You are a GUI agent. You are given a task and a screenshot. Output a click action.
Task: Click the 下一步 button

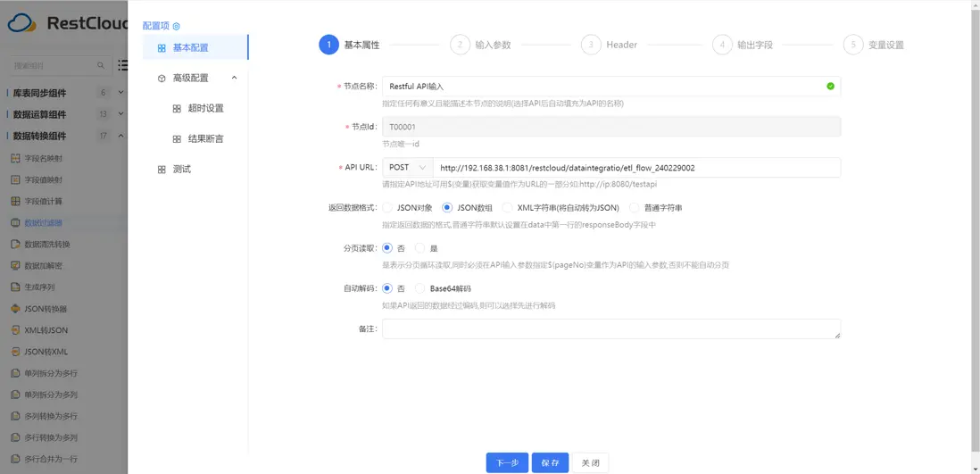508,462
